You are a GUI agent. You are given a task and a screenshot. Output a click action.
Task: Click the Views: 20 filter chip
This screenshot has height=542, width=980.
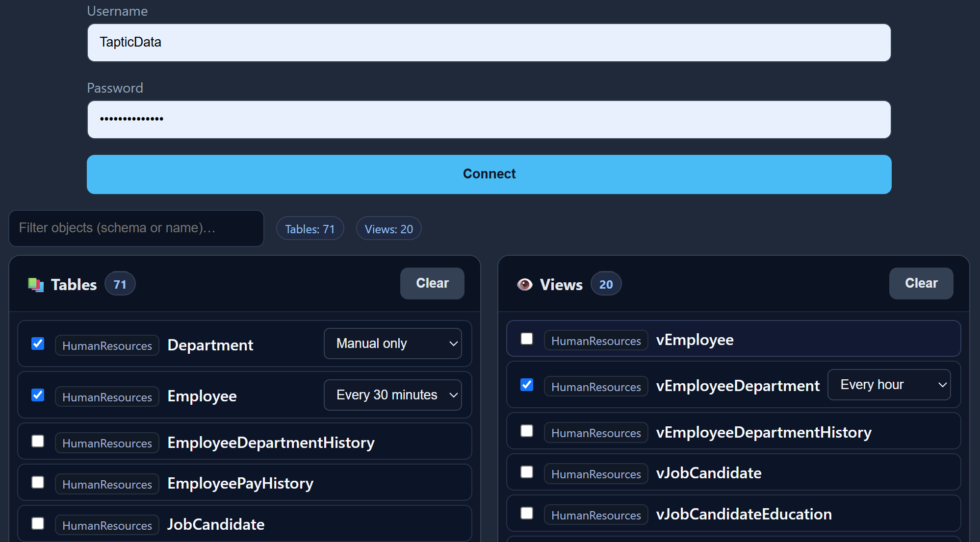pos(388,229)
